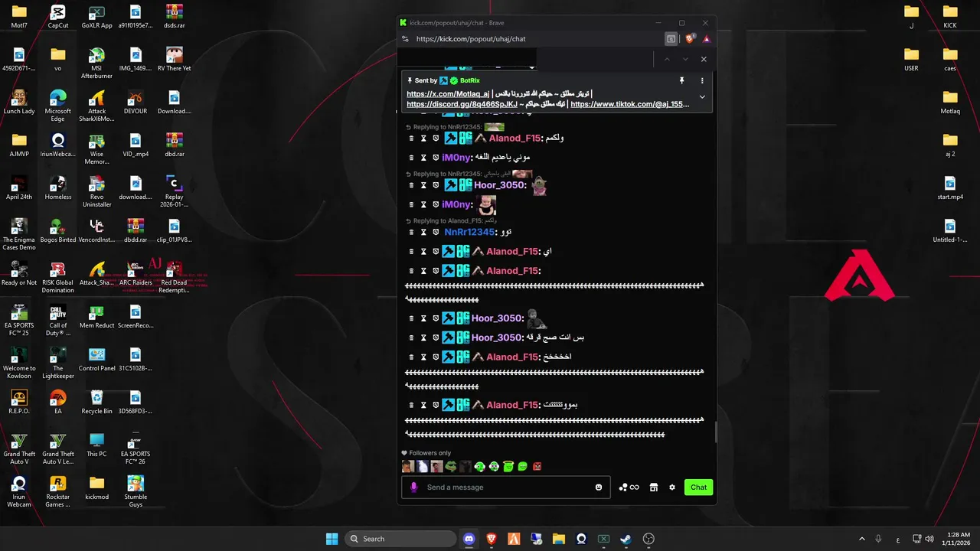Viewport: 980px width, 551px height.
Task: Delete the iM0ny message with Arabic text
Action: click(411, 158)
